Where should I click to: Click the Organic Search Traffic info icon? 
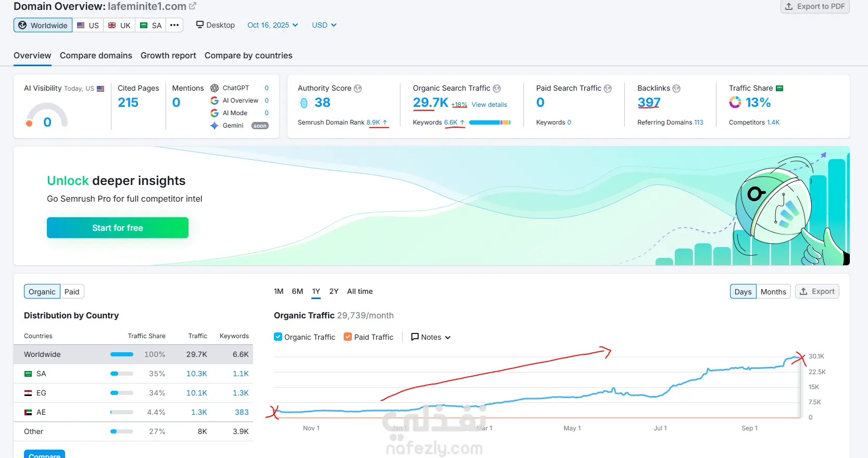tap(497, 89)
